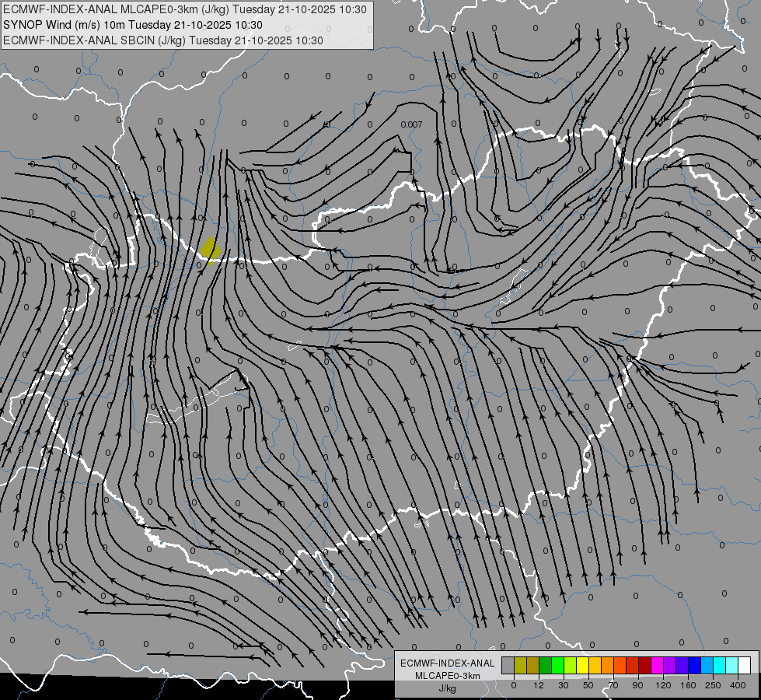The width and height of the screenshot is (761, 700).
Task: Click the gray swatch in the MLCAPE legend
Action: coord(508,665)
